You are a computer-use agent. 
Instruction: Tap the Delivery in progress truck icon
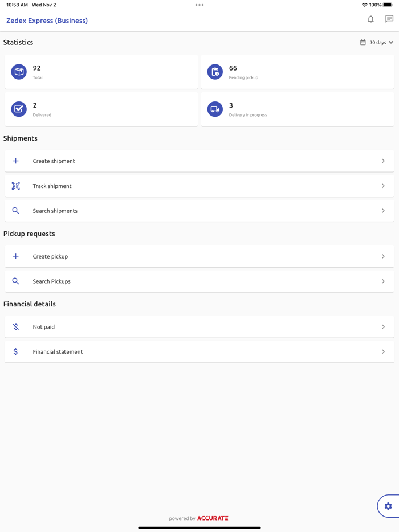(215, 109)
